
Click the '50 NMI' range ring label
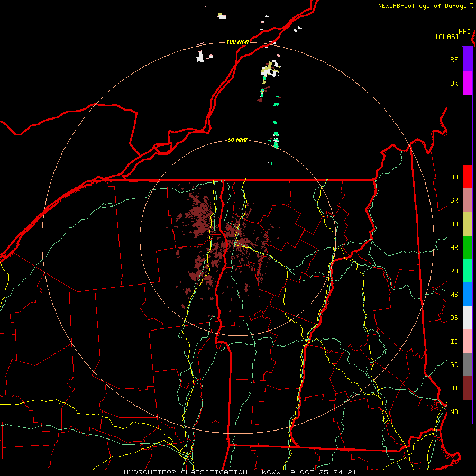[237, 140]
